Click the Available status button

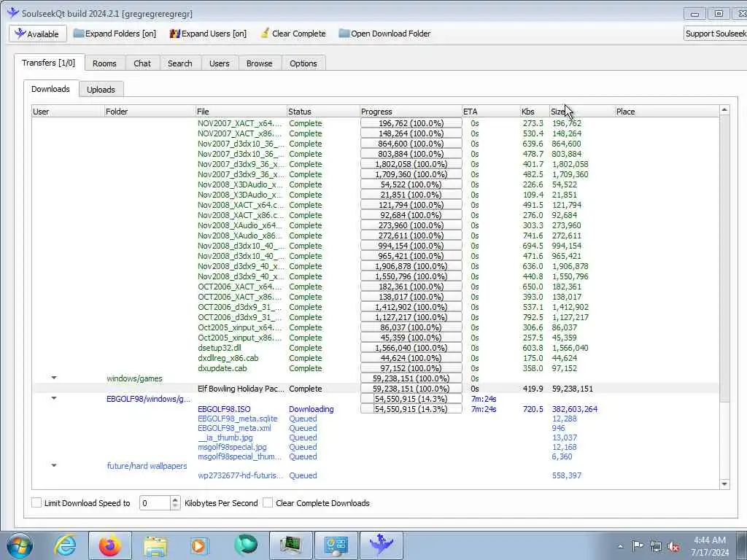click(37, 34)
